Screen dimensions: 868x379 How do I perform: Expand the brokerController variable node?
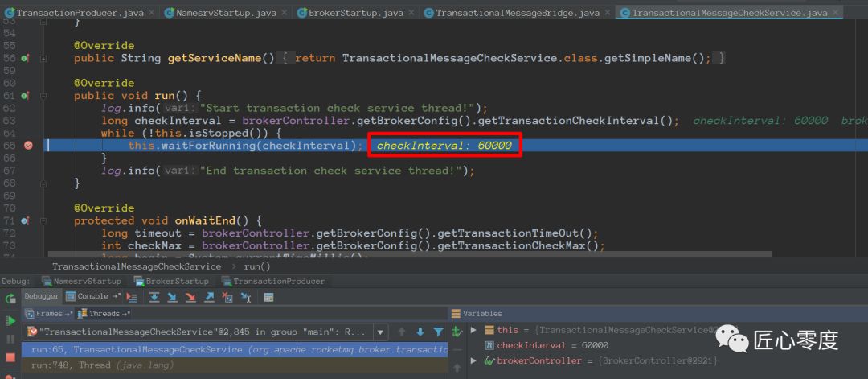(x=473, y=360)
